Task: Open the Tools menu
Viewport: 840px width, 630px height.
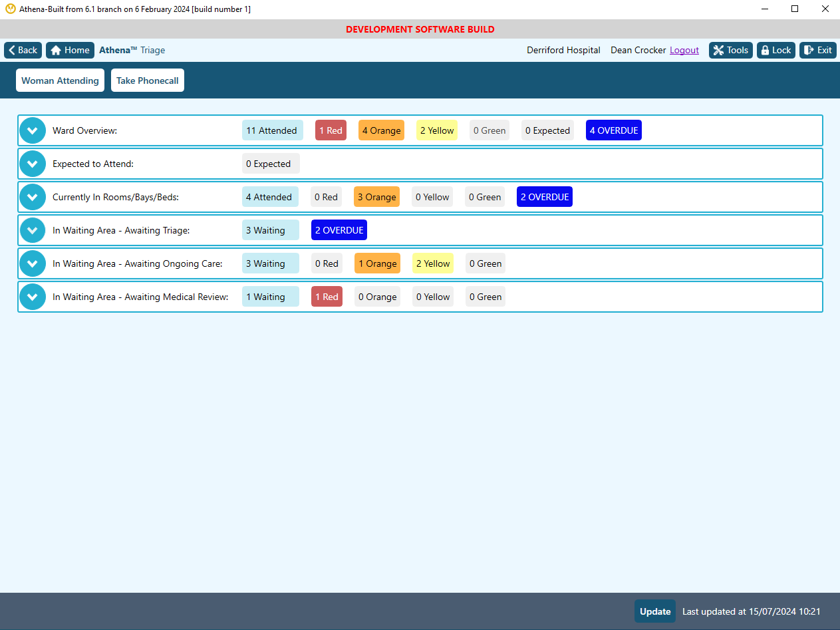Action: [x=731, y=50]
